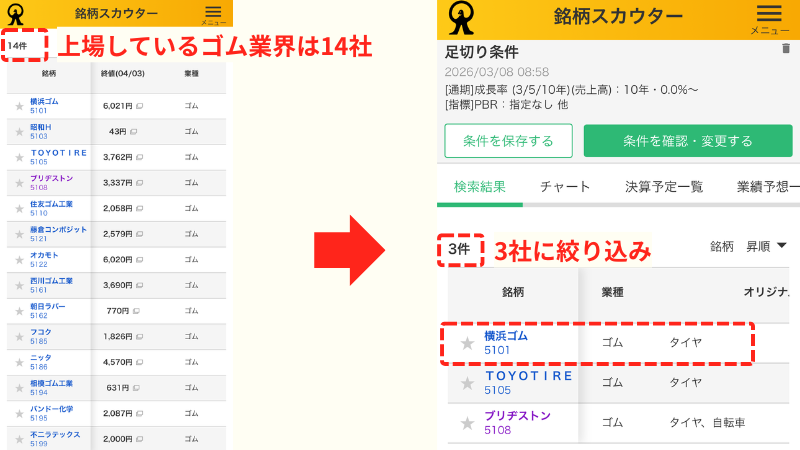Click the 銘柄スカウター logo in the left header
Screen dimensions: 800x450
click(x=15, y=13)
